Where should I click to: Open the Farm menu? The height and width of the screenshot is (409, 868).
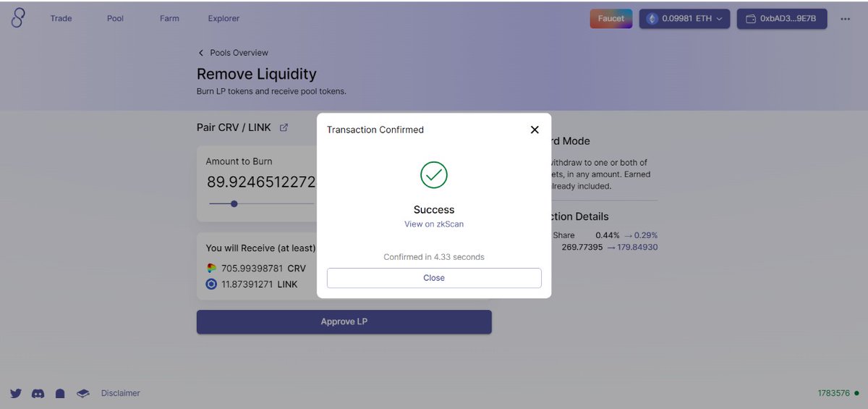(169, 19)
